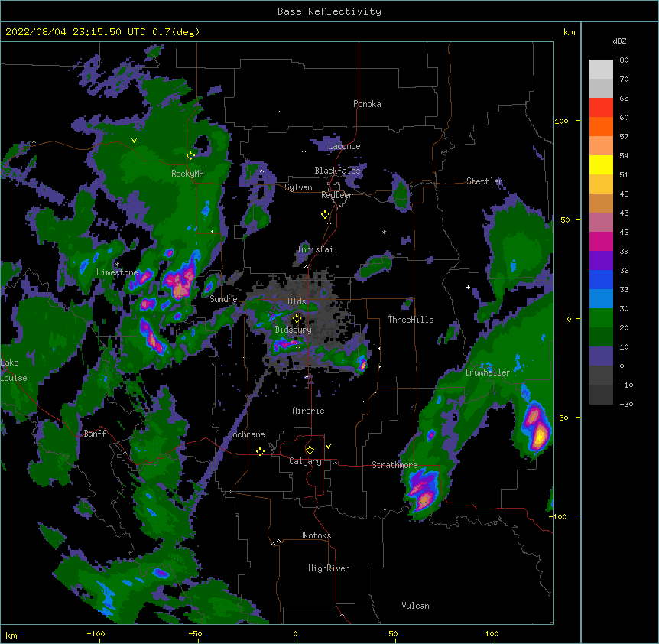Click the Airdrie label

[309, 411]
